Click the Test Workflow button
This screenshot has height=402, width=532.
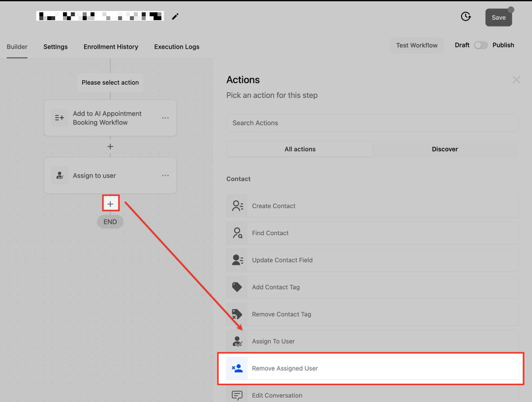coord(417,45)
